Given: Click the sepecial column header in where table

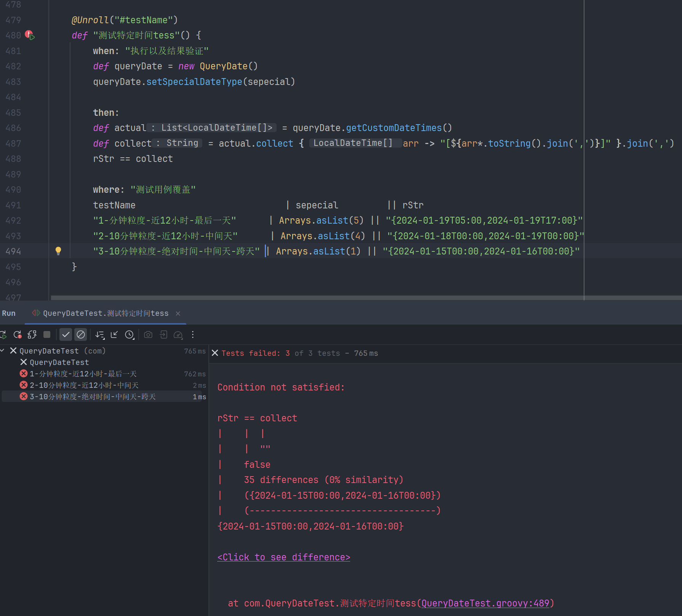Looking at the screenshot, I should (x=317, y=205).
